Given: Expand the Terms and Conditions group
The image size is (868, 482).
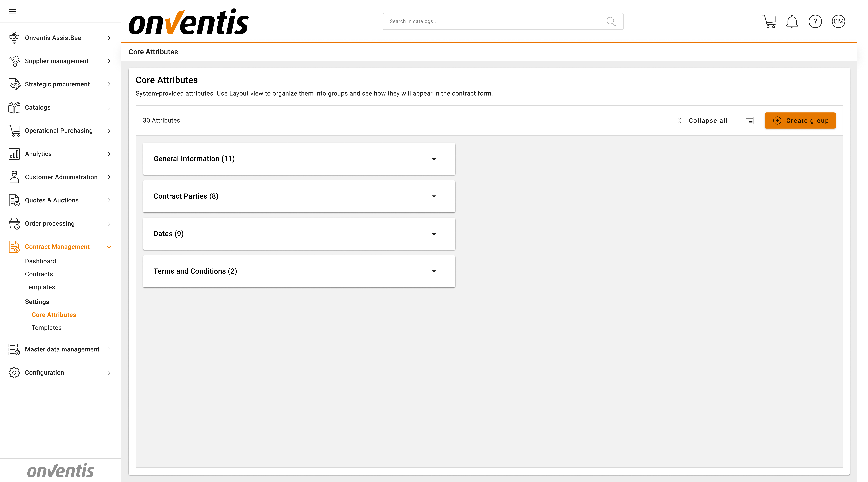Looking at the screenshot, I should click(434, 271).
